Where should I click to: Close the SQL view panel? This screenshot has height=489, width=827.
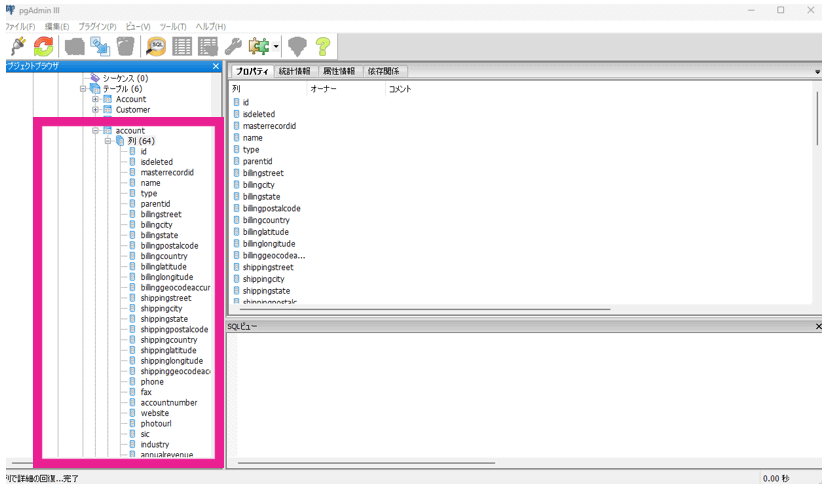tap(819, 327)
